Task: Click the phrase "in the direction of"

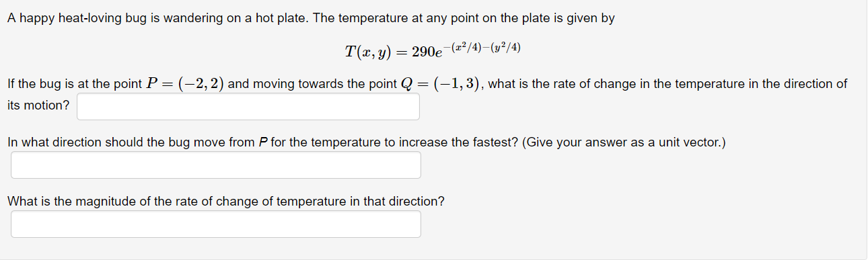Action: (799, 84)
